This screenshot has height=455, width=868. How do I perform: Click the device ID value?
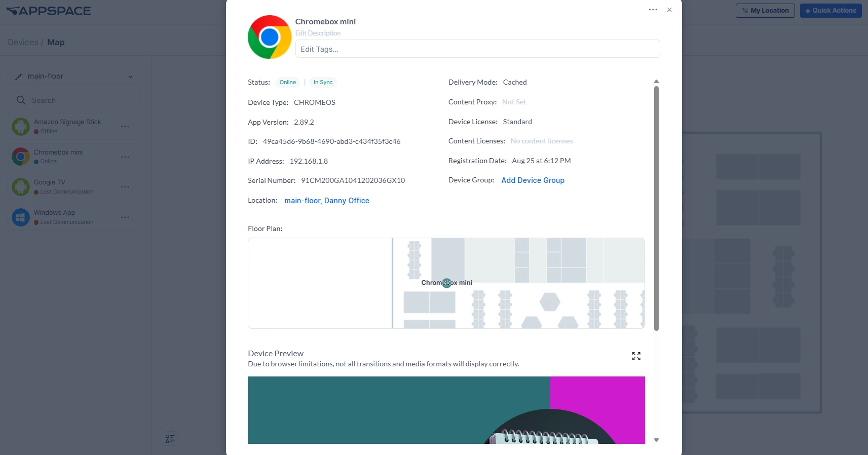coord(331,142)
